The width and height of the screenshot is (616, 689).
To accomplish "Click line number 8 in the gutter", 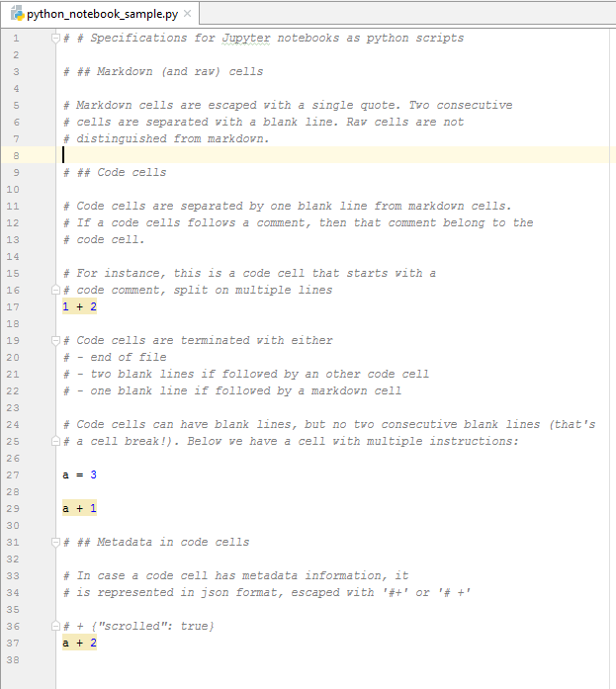I will point(13,155).
